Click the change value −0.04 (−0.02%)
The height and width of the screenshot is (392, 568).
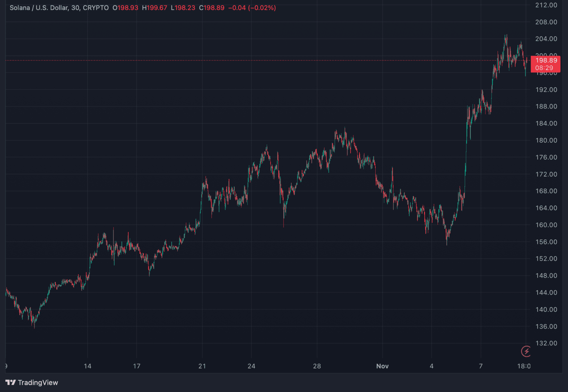click(x=252, y=8)
